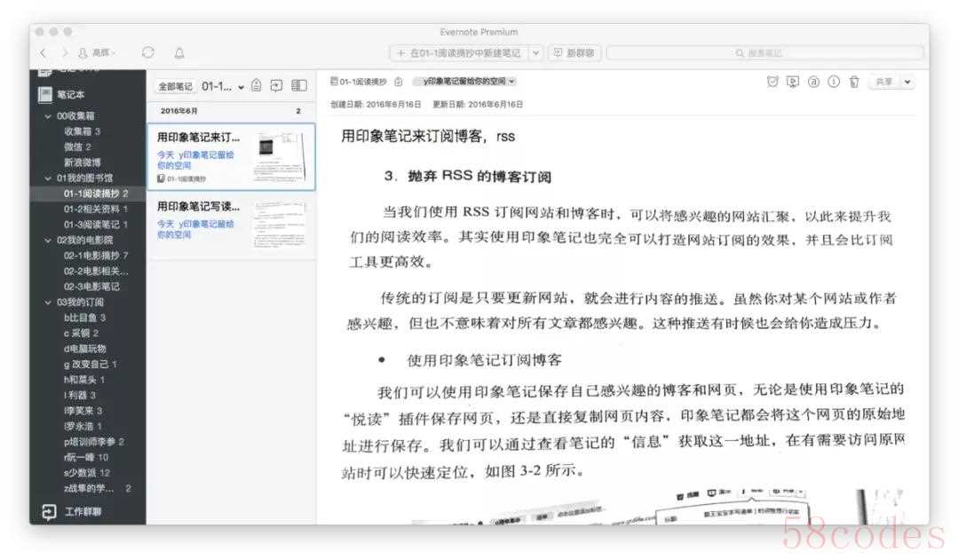Open the 02-2电影相关 notebook

click(95, 271)
